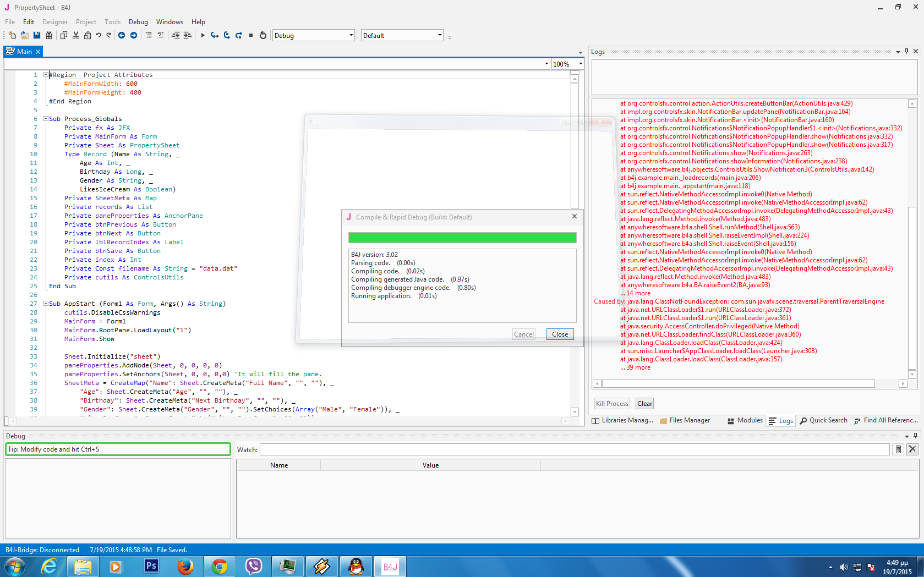Open the tabs list arrow above editor
This screenshot has width=924, height=577.
click(580, 52)
